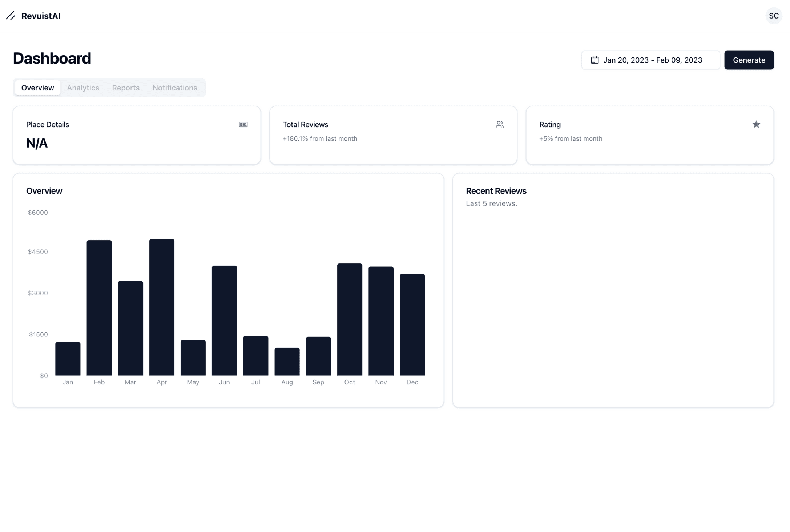The image size is (790, 532).
Task: Click the calendar icon in date picker
Action: tap(594, 60)
